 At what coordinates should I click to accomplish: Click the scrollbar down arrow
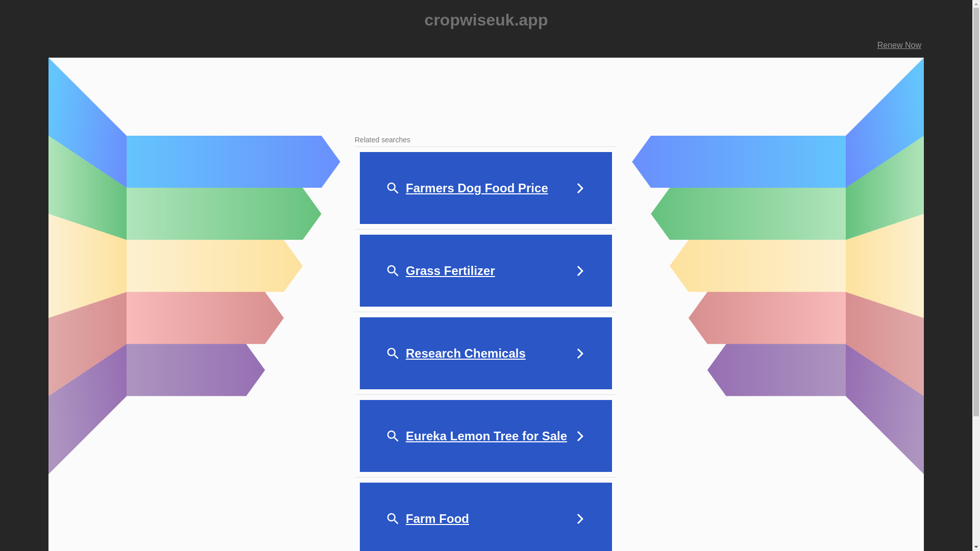976,547
